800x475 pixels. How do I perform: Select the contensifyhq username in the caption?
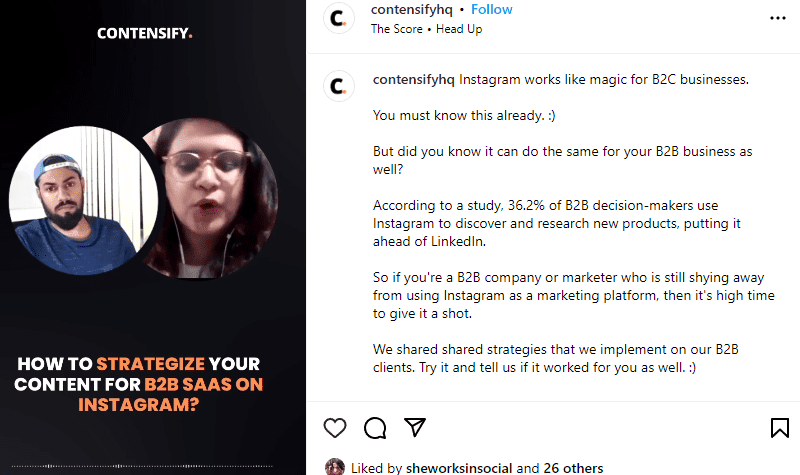tap(413, 79)
